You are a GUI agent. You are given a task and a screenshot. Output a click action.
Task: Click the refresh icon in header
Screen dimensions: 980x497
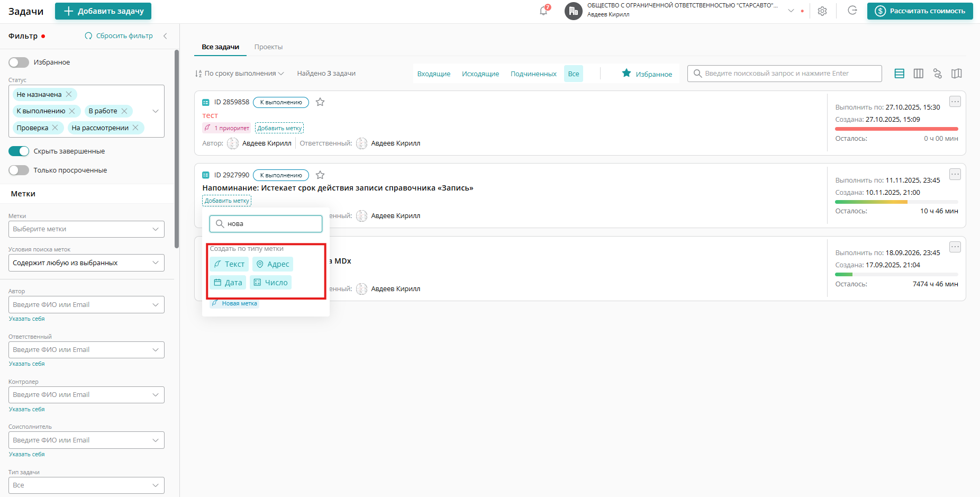852,11
